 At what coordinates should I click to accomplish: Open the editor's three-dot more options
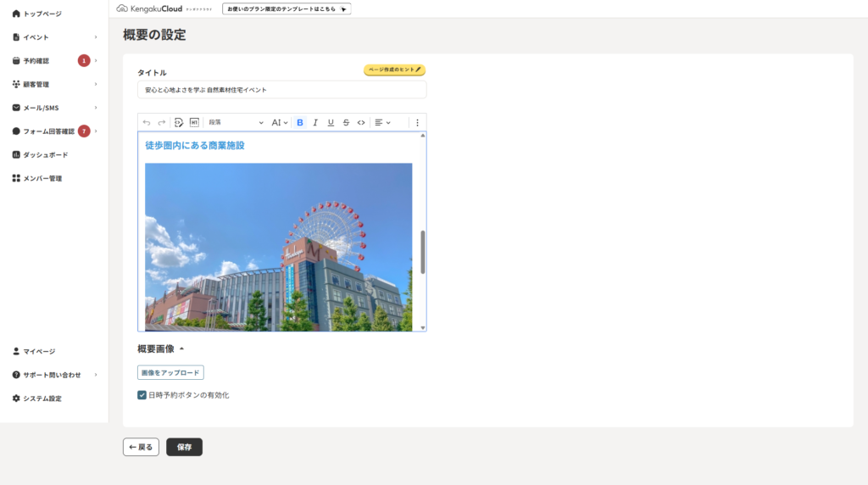(417, 123)
